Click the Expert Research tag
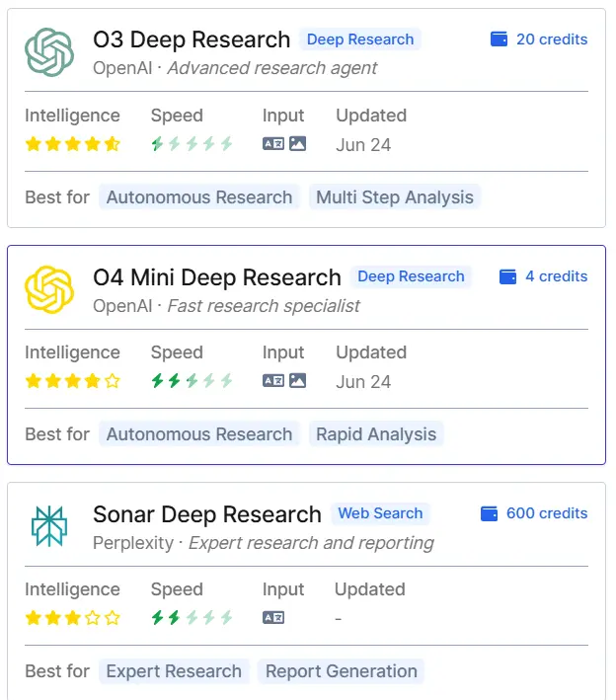The width and height of the screenshot is (616, 700). 174,671
